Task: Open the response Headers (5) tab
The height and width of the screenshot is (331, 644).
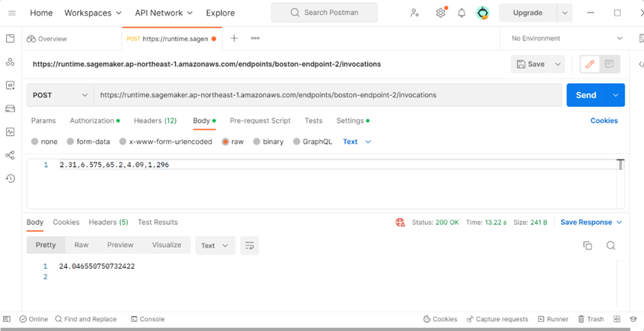Action: (108, 222)
